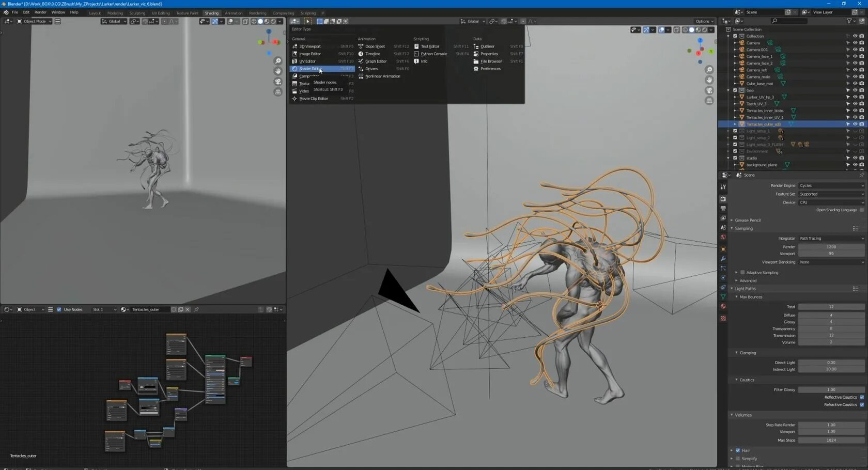Select Lurker_UV_hp_3 in outliner

[x=760, y=97]
